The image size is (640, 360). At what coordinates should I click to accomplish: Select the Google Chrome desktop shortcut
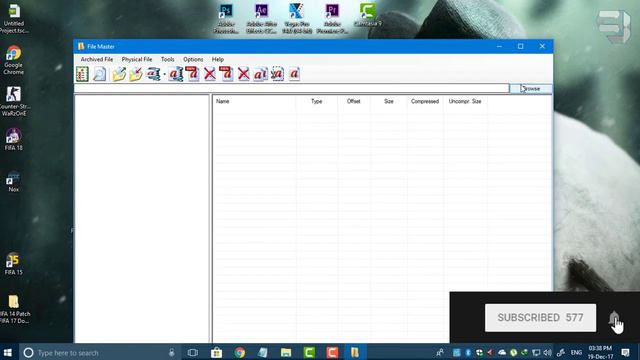pos(13,60)
